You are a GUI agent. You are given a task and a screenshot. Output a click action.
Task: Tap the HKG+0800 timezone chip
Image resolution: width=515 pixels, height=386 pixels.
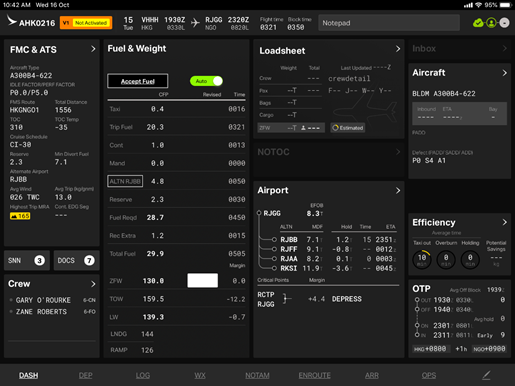tap(430, 349)
